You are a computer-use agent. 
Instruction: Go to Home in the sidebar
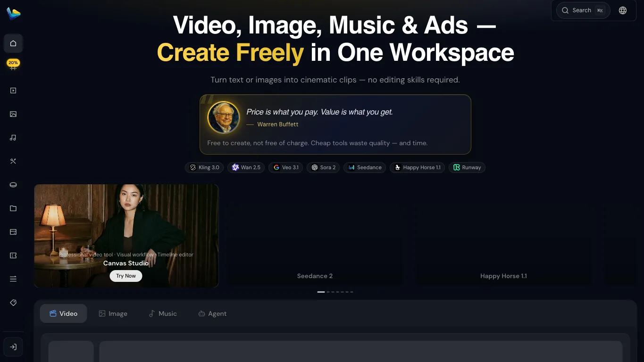point(13,43)
